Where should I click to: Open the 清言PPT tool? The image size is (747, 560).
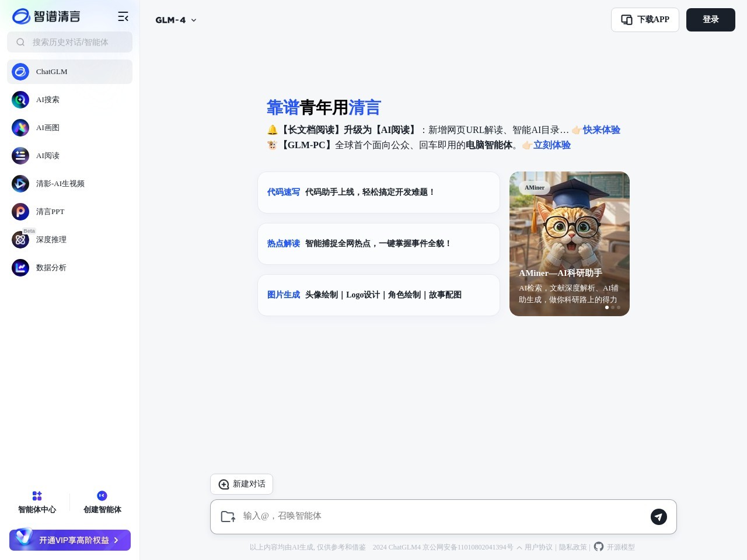click(50, 212)
